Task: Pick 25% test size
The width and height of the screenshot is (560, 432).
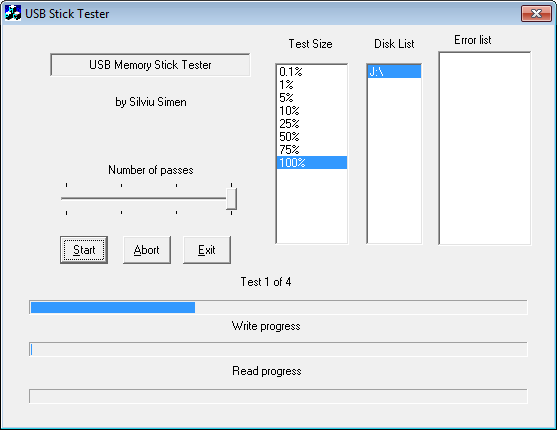Action: point(311,124)
